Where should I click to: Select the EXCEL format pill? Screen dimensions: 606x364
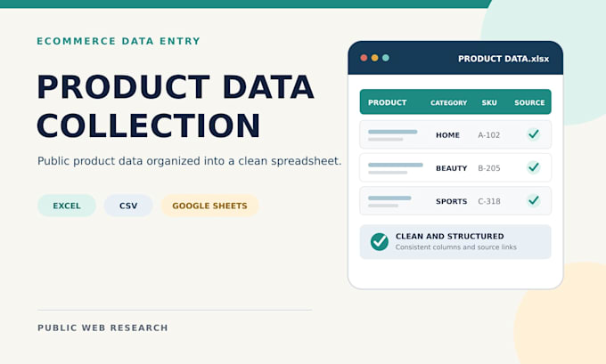67,206
